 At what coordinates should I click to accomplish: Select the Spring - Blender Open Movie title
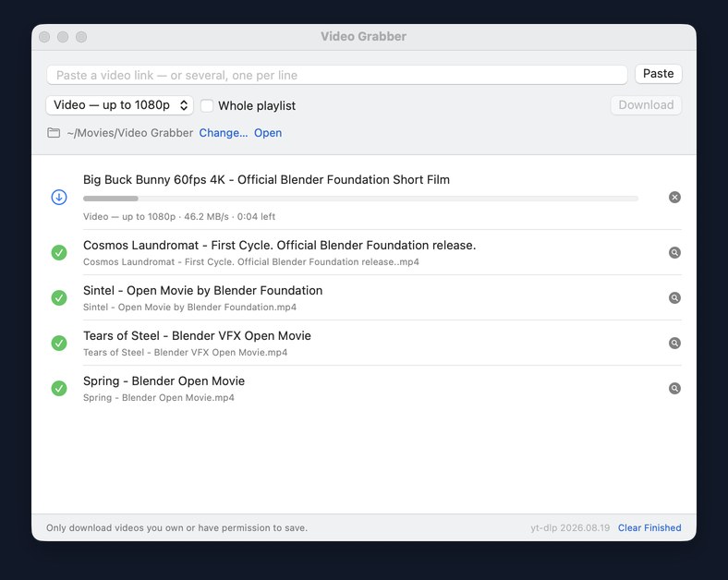164,381
